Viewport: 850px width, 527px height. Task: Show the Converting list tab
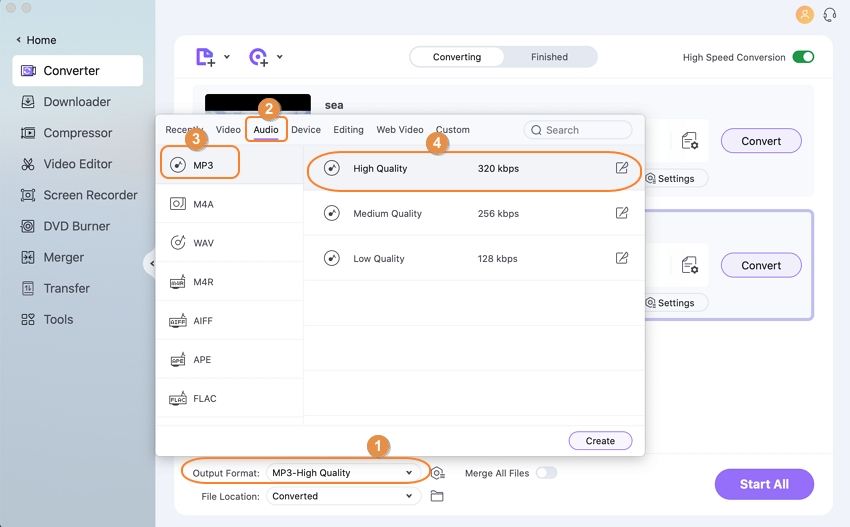click(x=457, y=57)
